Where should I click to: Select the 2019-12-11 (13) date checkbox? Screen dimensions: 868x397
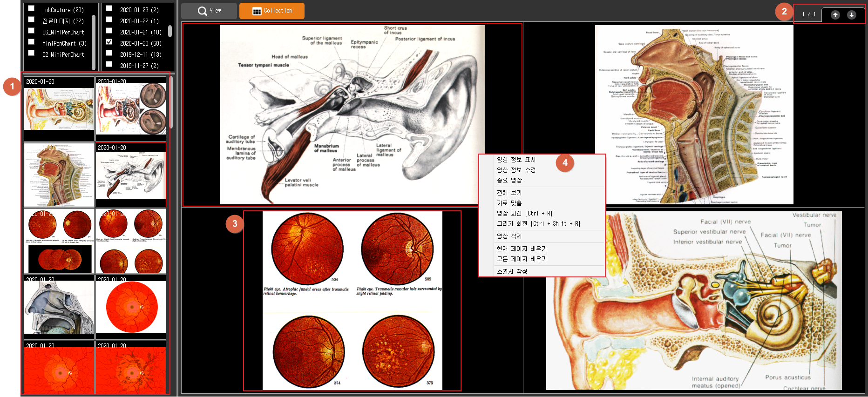coord(109,53)
